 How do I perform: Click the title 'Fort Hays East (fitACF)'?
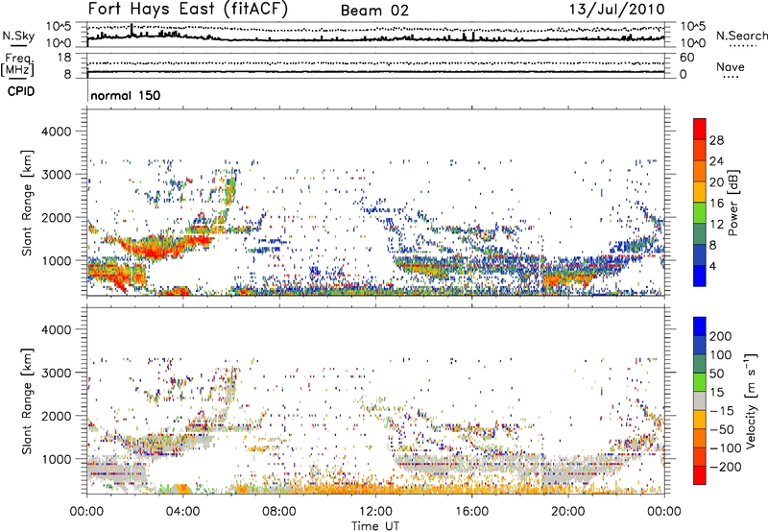point(188,9)
